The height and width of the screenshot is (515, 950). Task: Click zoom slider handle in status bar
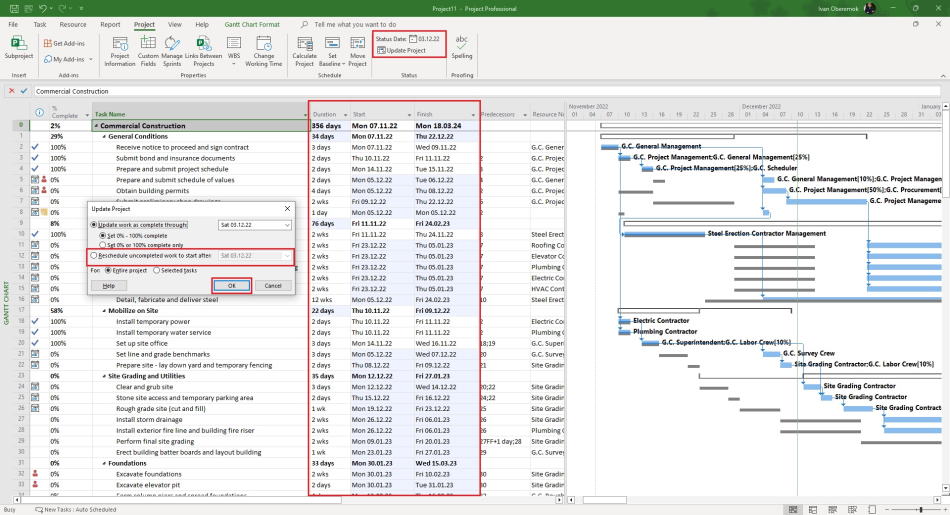920,510
